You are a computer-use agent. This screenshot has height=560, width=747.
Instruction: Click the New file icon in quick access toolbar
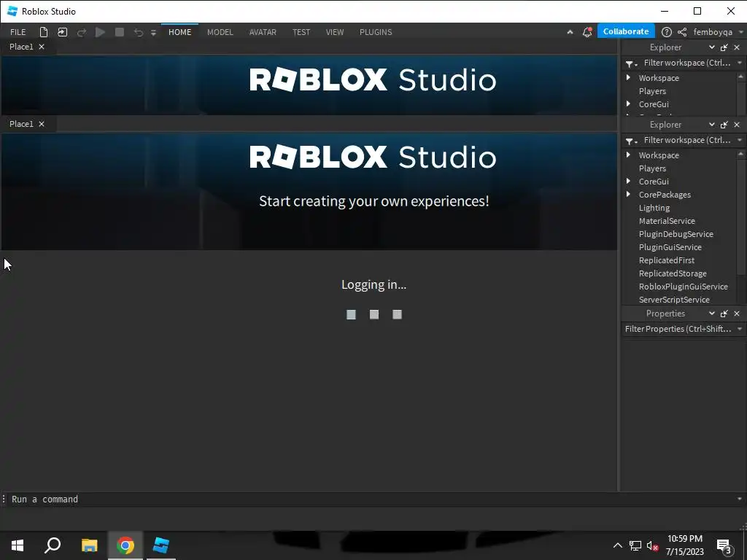43,32
